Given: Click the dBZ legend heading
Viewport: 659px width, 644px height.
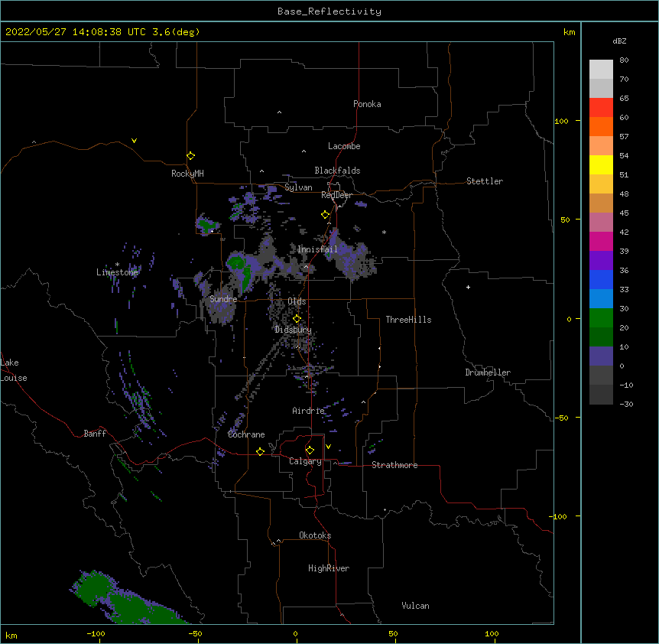Looking at the screenshot, I should (x=619, y=41).
